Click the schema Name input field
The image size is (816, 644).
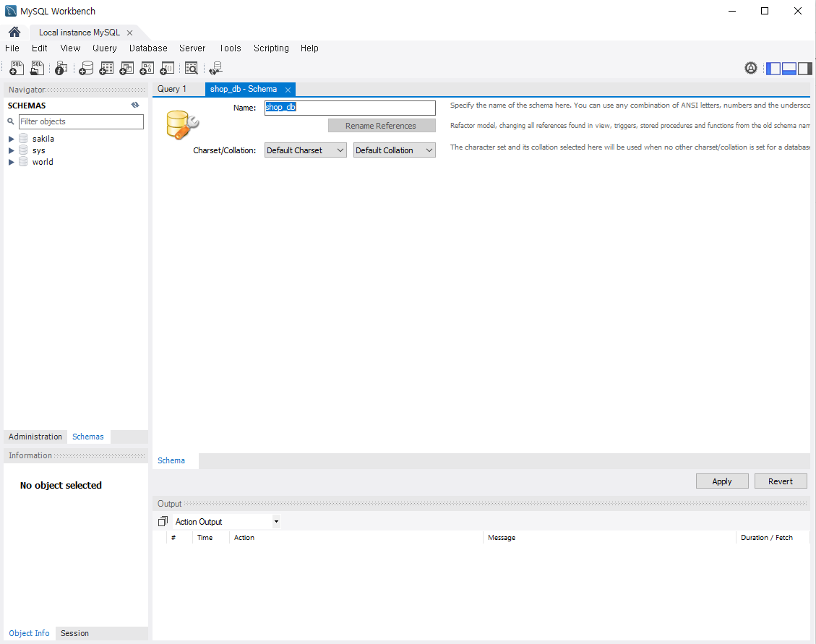tap(350, 107)
